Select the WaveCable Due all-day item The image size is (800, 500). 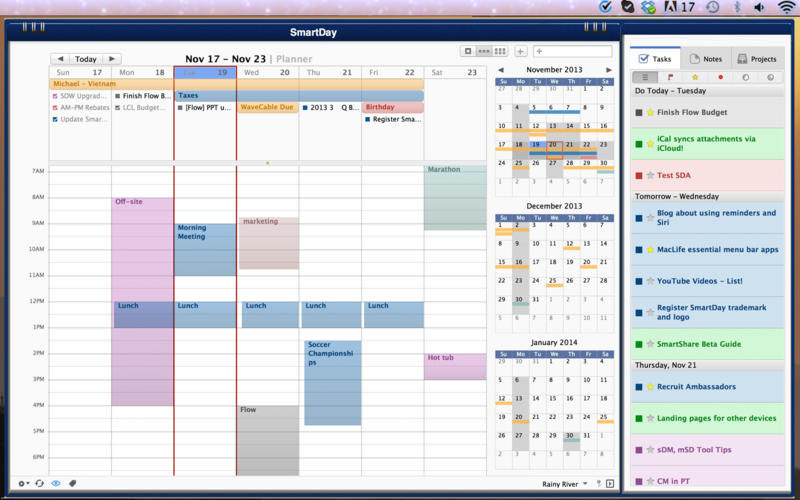tap(268, 107)
